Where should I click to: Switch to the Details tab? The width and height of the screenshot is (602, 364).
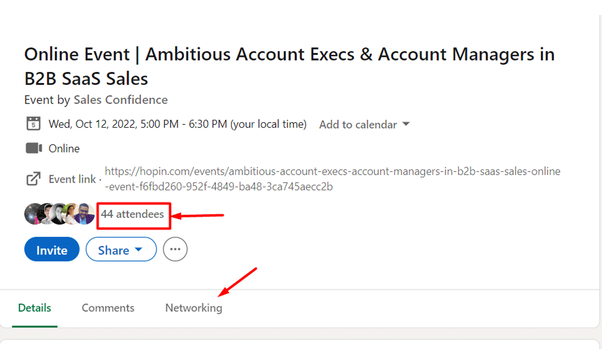[x=35, y=308]
